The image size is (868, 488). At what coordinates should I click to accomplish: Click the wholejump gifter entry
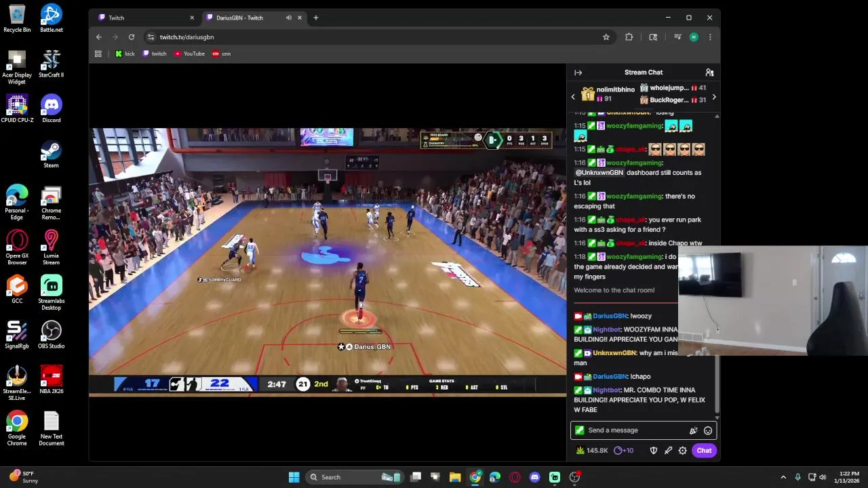click(673, 88)
